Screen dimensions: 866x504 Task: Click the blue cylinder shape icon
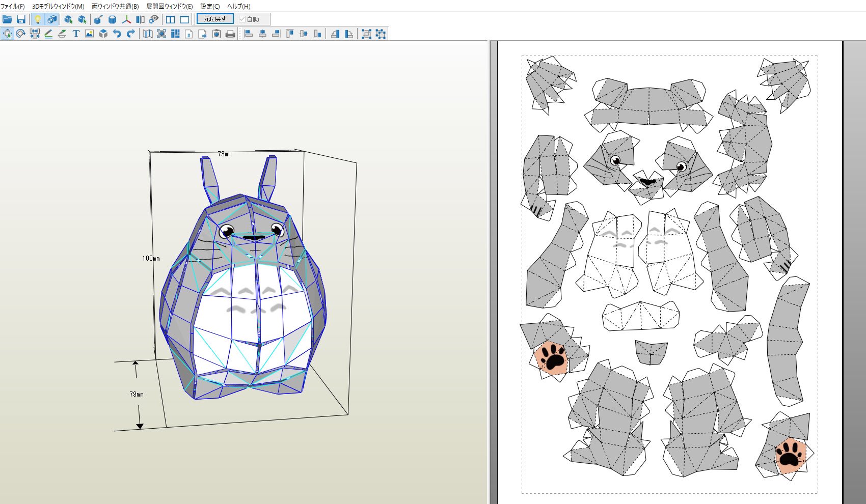pyautogui.click(x=112, y=19)
